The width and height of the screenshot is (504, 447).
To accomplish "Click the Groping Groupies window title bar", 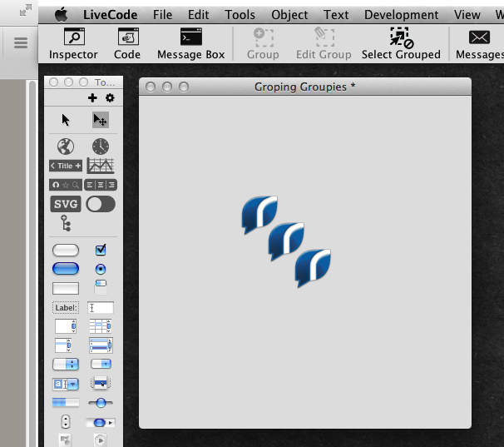I will (x=305, y=87).
